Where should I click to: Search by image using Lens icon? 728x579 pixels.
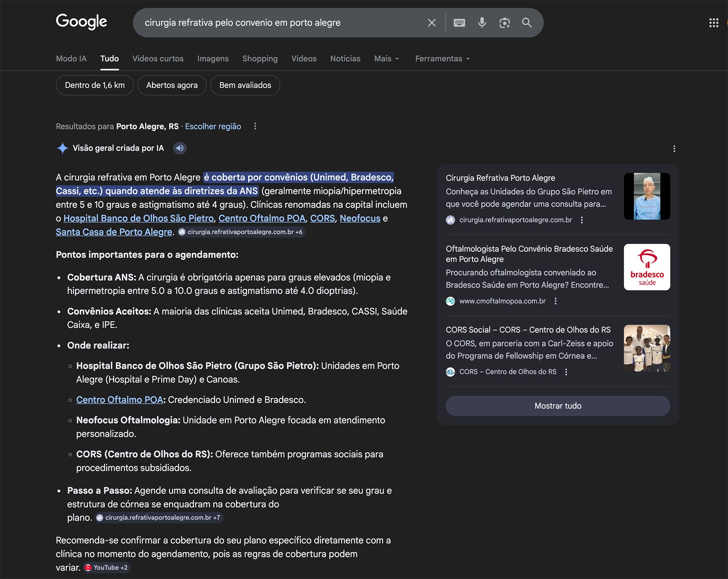[x=504, y=23]
